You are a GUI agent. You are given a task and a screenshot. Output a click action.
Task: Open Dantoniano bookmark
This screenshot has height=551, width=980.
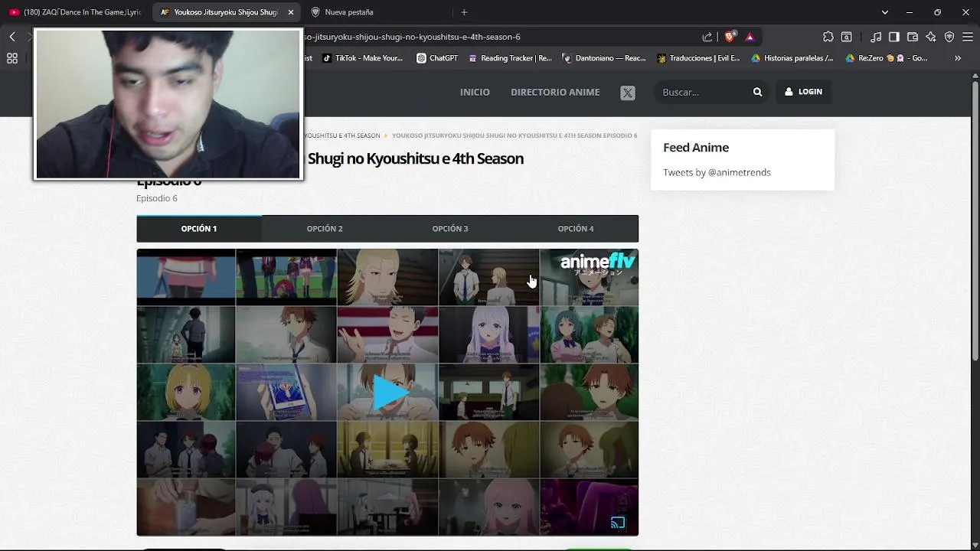click(604, 58)
